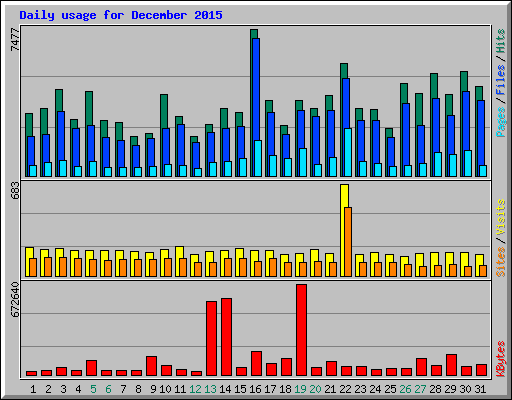Click the green day label 27

pyautogui.click(x=420, y=389)
